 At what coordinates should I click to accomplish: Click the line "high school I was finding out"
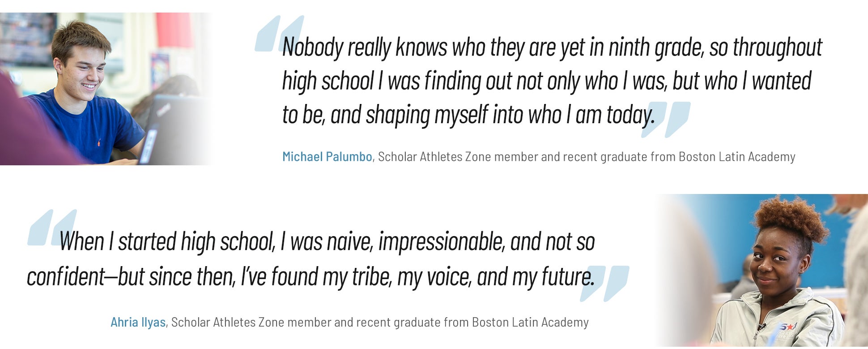coord(546,81)
